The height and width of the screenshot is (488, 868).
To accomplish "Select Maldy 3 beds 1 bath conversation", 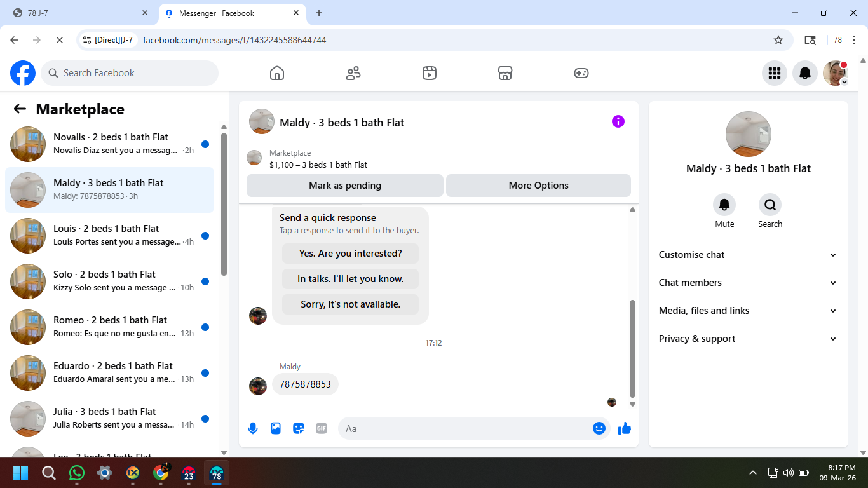I will point(109,190).
